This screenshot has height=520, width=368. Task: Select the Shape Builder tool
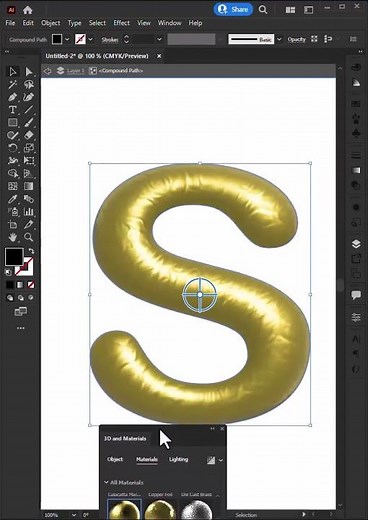(13, 173)
